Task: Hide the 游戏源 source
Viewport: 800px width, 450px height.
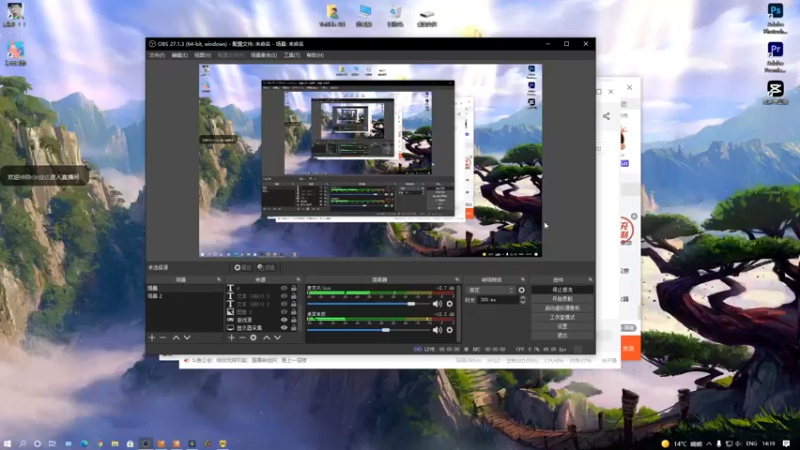Action: 284,320
